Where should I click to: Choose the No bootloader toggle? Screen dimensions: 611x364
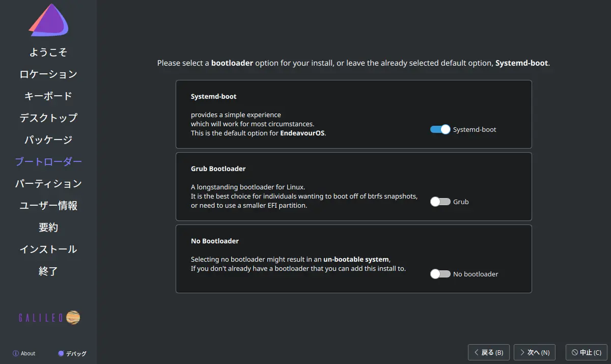pyautogui.click(x=440, y=274)
